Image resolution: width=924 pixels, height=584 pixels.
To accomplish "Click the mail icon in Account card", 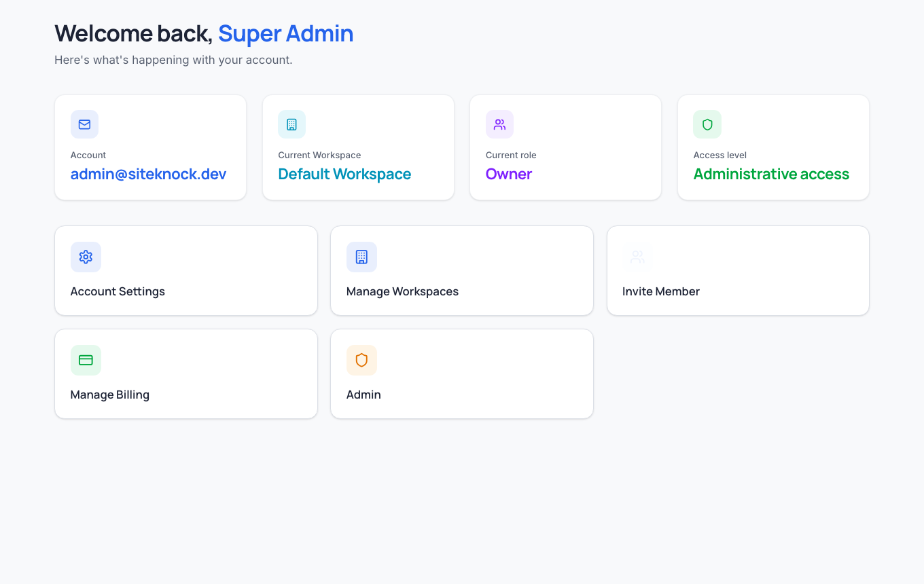I will coord(84,124).
